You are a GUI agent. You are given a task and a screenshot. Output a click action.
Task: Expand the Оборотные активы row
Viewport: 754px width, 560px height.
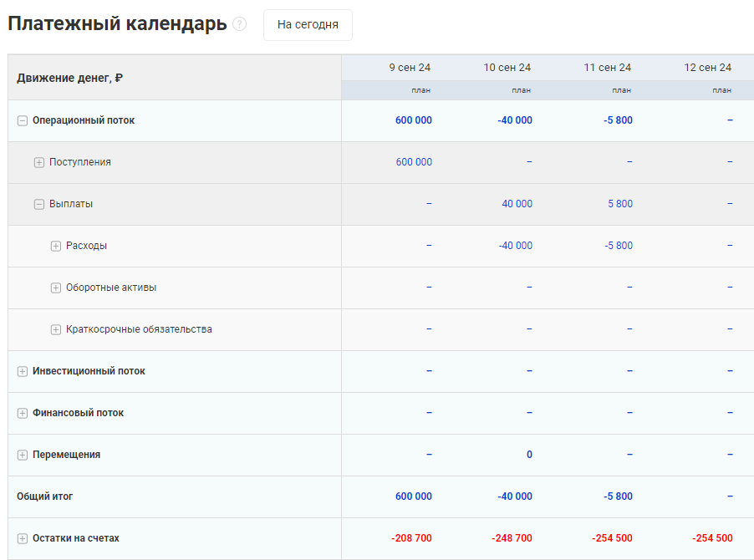(55, 288)
